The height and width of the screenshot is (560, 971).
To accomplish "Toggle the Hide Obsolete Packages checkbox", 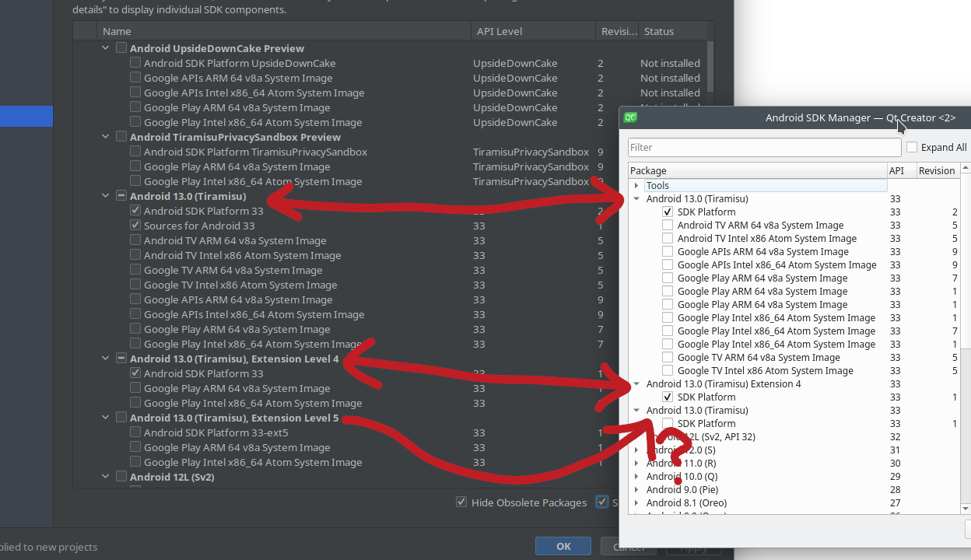I will coord(461,502).
